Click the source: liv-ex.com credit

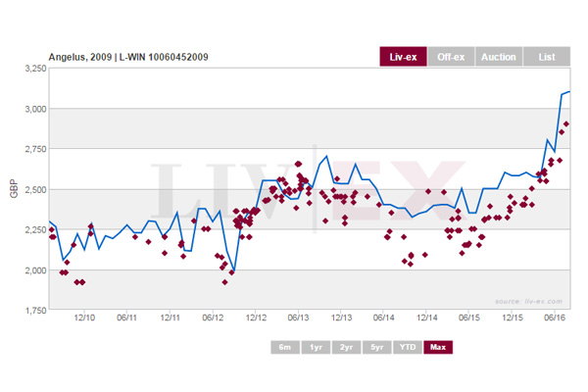pos(529,301)
